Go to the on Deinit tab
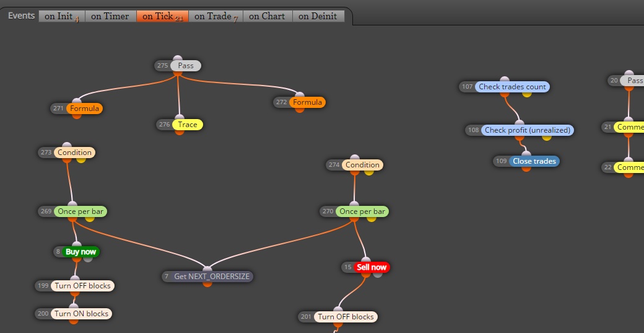 pos(318,16)
